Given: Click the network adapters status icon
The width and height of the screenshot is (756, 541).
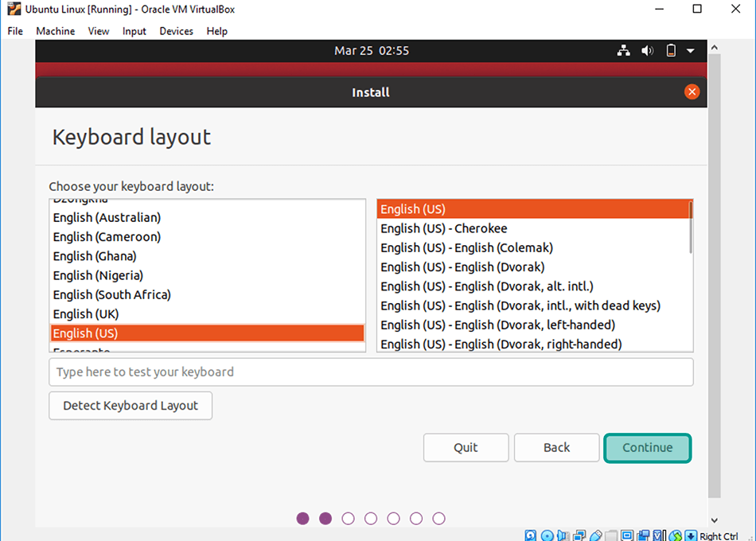Looking at the screenshot, I should (x=579, y=535).
